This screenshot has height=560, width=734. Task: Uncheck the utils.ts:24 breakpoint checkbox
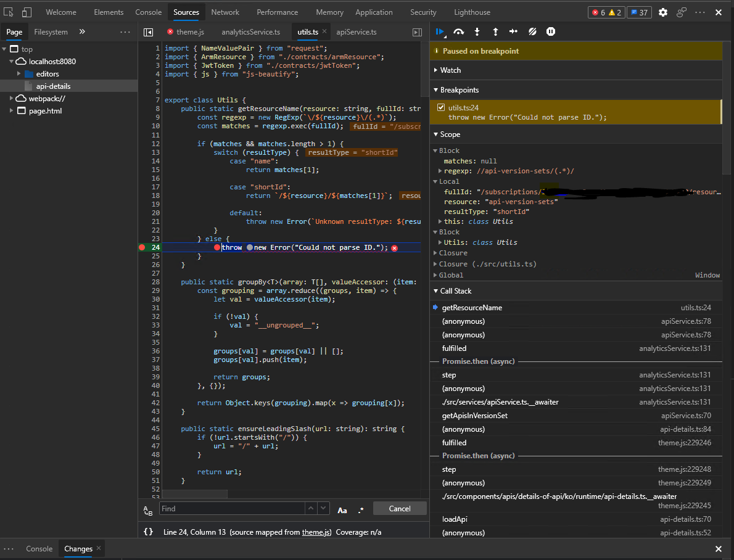(x=441, y=107)
